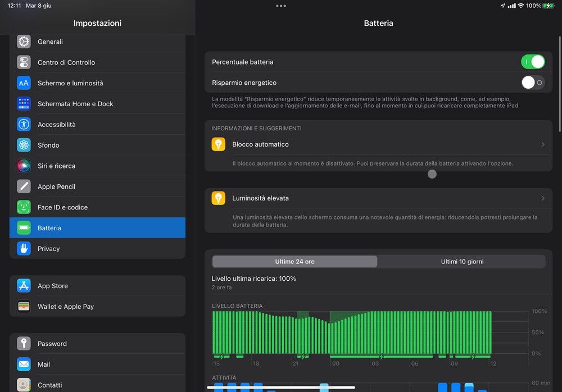Viewport: 562px width, 392px height.
Task: Expand Blocco automatico chevron
Action: [x=543, y=144]
